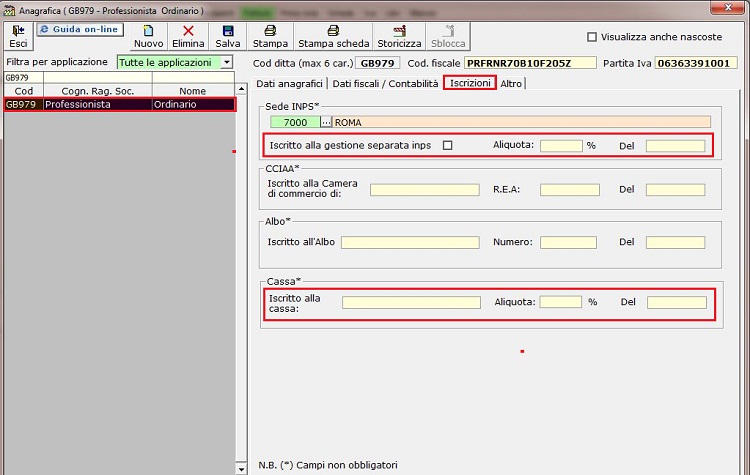Click the red X Elimina icon
The height and width of the screenshot is (475, 750).
[188, 31]
